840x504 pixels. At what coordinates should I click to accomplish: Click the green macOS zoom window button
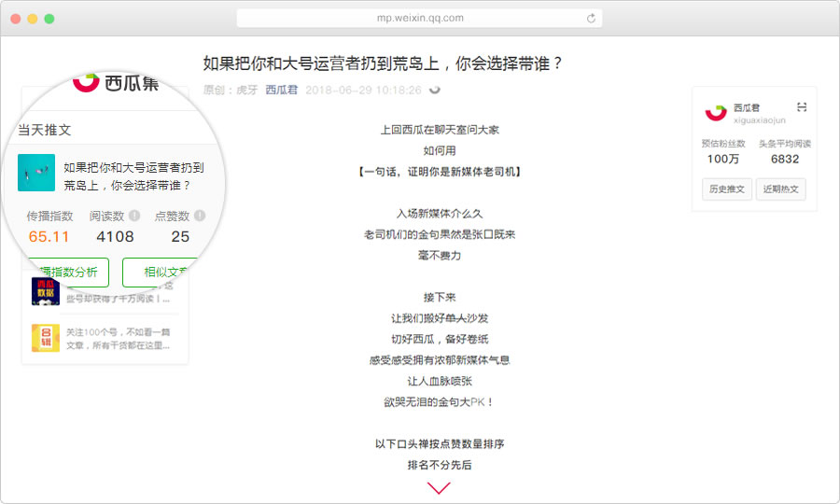(x=49, y=19)
